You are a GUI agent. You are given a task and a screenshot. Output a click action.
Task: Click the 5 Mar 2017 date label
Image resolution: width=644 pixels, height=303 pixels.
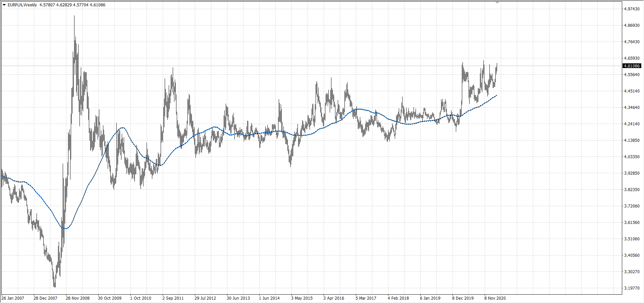point(366,298)
